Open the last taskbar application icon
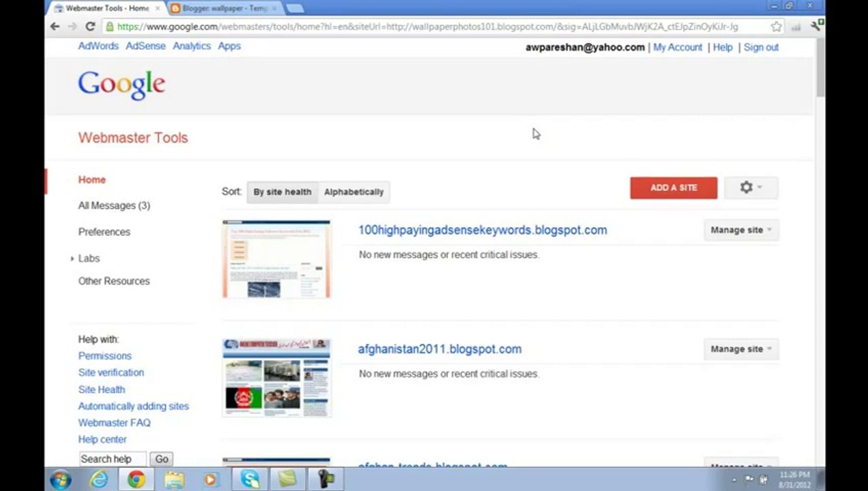The image size is (868, 491). click(x=325, y=479)
